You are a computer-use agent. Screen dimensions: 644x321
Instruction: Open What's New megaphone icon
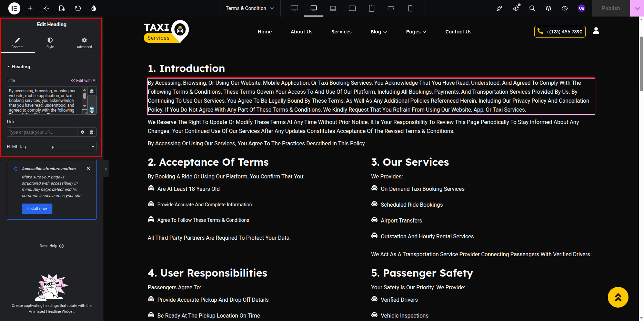pos(516,8)
